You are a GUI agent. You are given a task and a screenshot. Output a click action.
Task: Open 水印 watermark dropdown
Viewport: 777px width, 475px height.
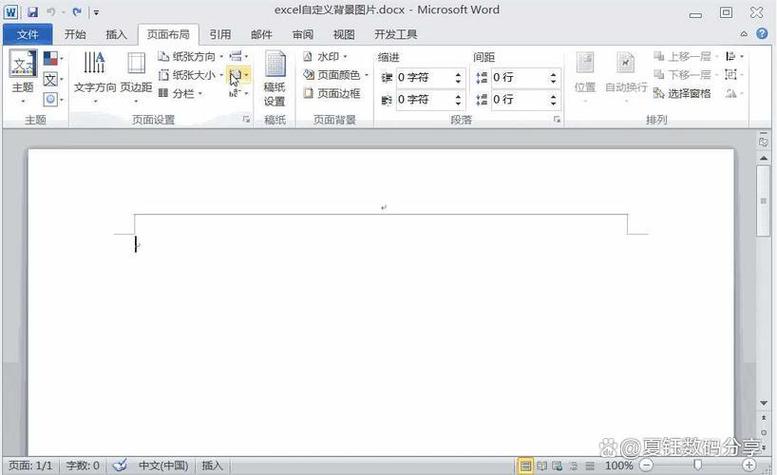pos(325,56)
